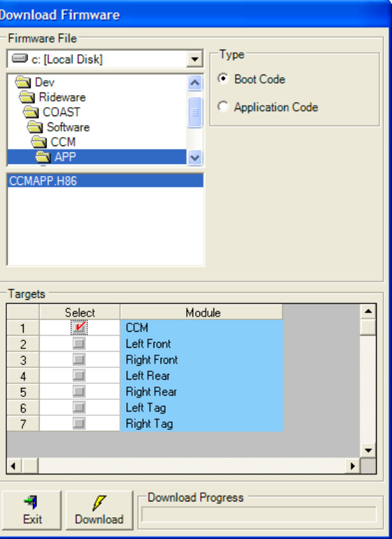Screen dimensions: 392x539
Task: Click the Module column header
Action: point(201,312)
